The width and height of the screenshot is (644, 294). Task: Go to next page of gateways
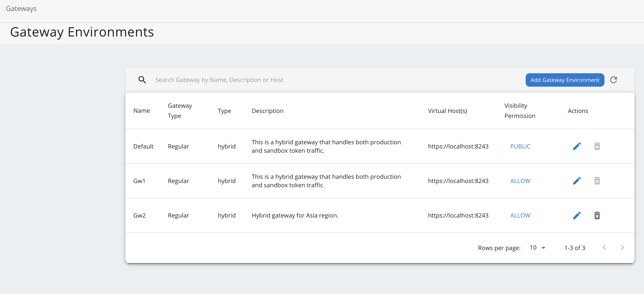pos(622,248)
